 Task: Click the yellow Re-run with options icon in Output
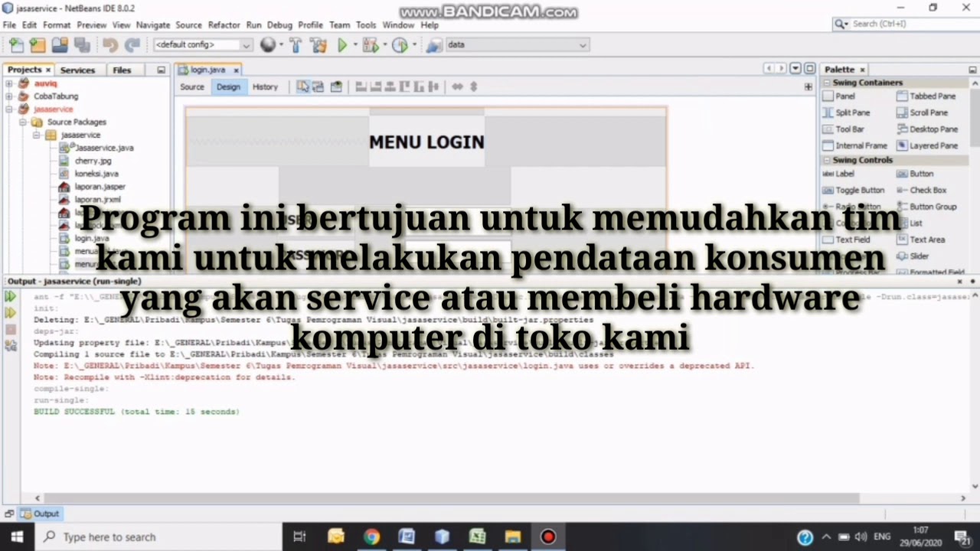click(11, 313)
